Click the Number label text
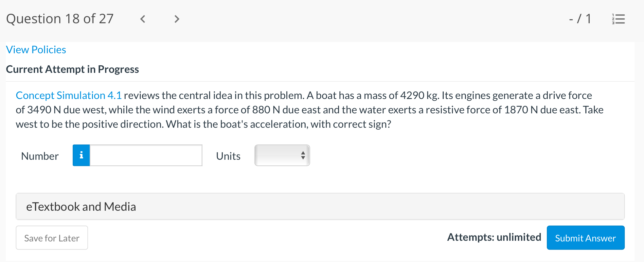 [40, 156]
